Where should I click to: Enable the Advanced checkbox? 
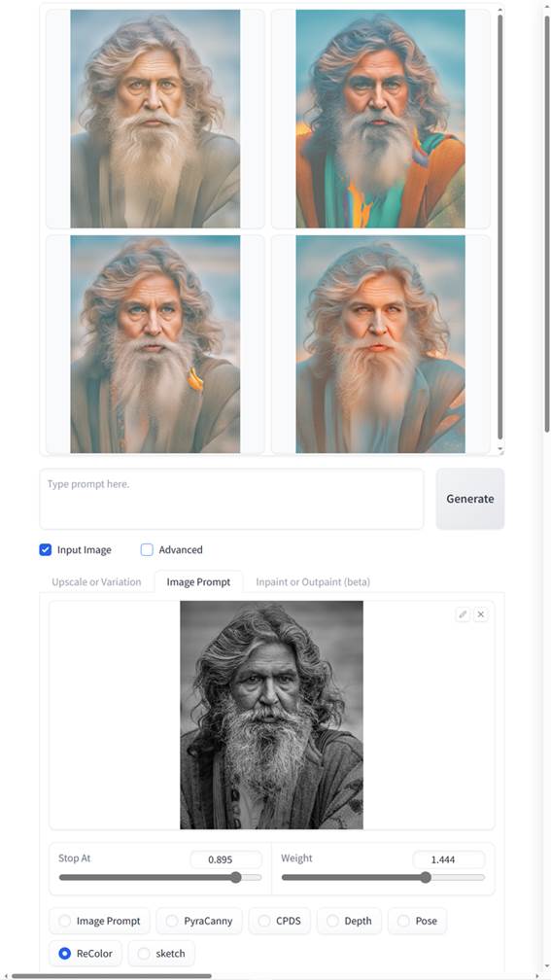(x=147, y=550)
